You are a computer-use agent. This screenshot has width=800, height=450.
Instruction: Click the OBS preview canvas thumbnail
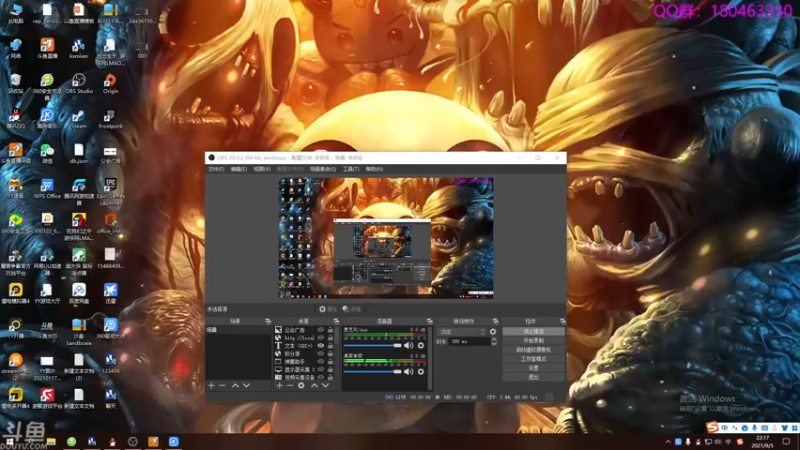pos(386,238)
